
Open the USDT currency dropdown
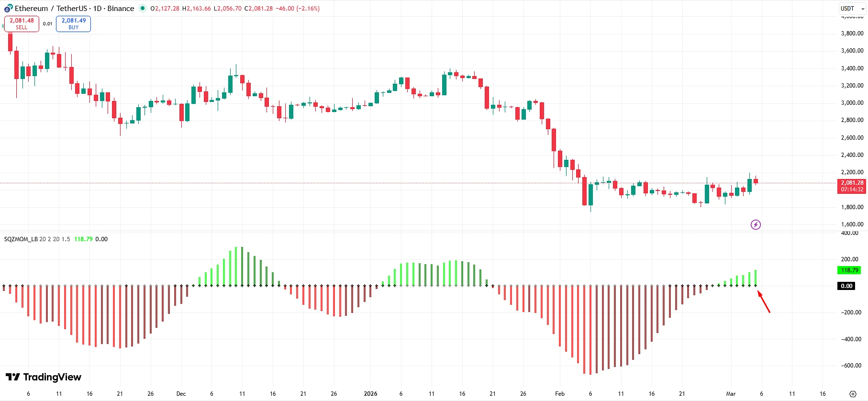pos(852,9)
